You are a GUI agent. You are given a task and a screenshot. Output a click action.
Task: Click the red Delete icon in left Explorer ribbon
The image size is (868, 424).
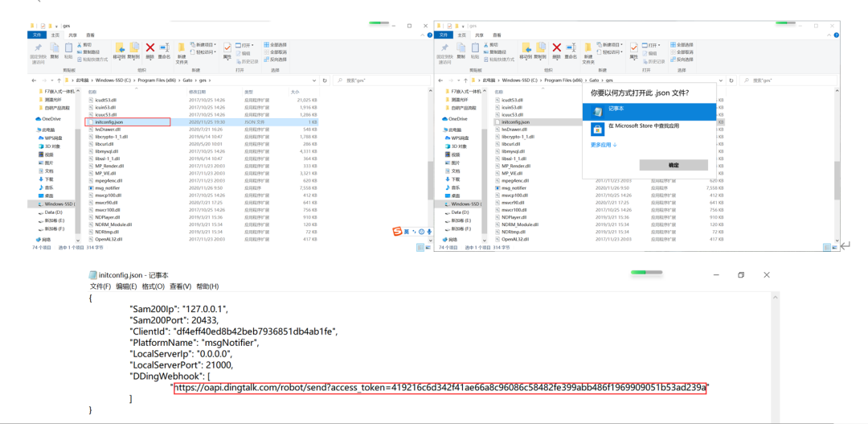pos(151,48)
